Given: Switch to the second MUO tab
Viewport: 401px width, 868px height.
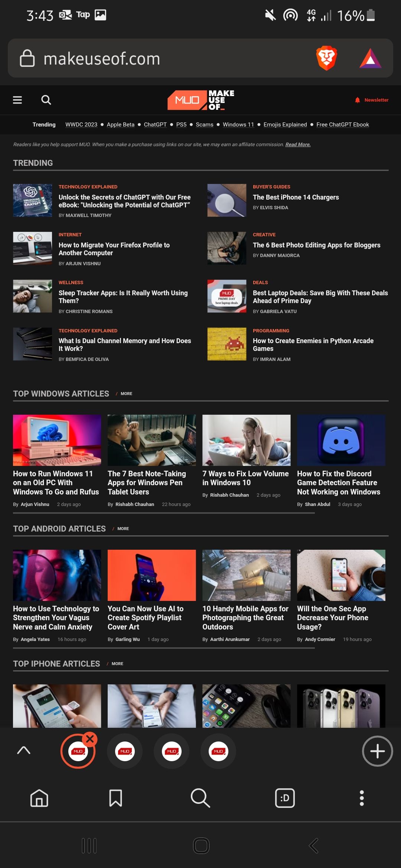Looking at the screenshot, I should [x=125, y=751].
